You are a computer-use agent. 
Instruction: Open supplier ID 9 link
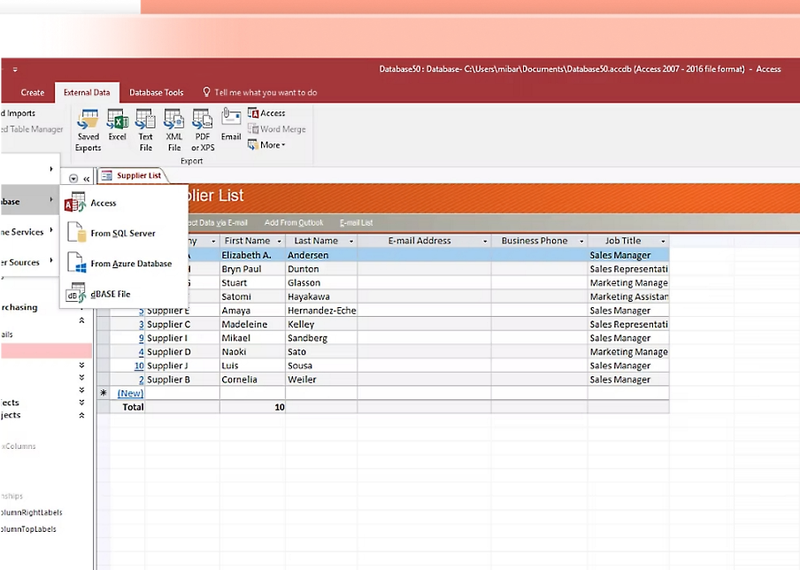[x=141, y=338]
